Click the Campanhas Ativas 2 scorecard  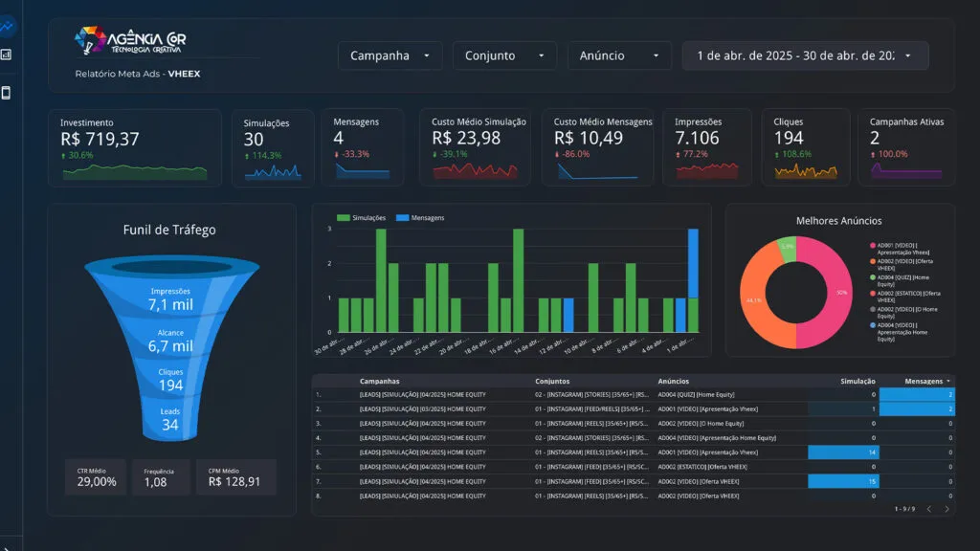tap(906, 147)
